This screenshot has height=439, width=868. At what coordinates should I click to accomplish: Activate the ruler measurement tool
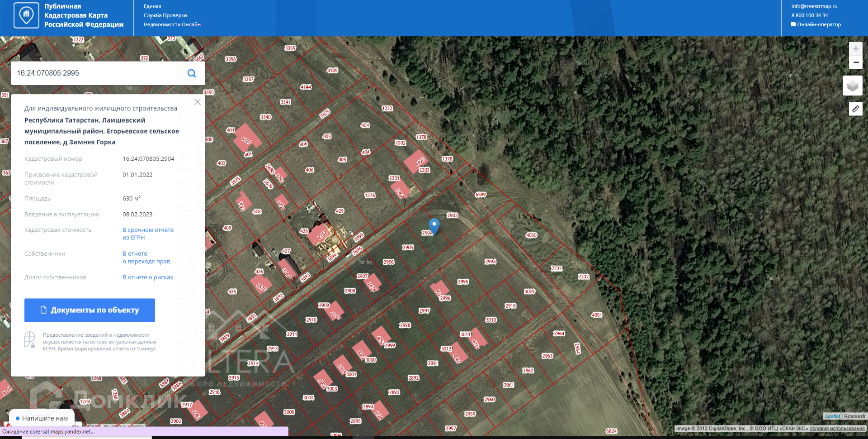(855, 109)
